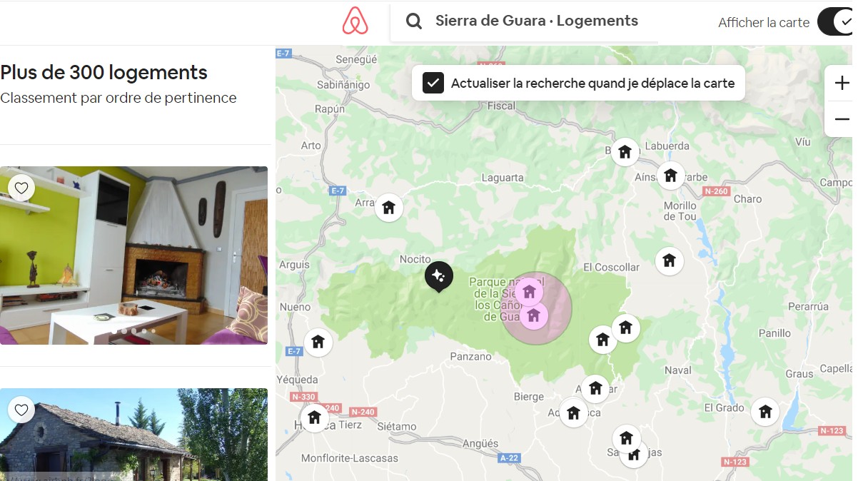Uncheck Actualiser la recherche checkbox

(x=433, y=83)
